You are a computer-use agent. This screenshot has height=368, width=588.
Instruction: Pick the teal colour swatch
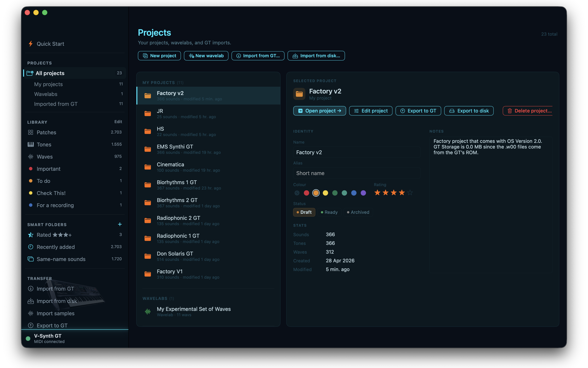point(344,193)
